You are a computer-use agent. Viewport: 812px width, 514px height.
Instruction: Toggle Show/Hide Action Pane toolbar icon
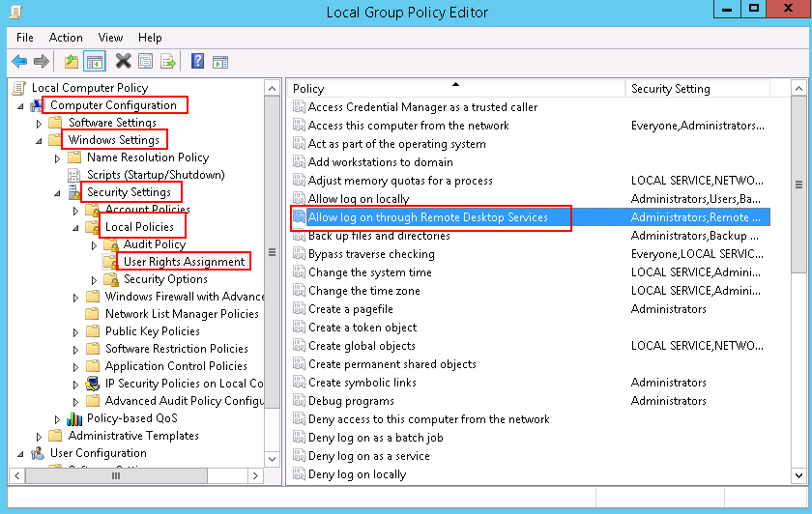(x=220, y=62)
